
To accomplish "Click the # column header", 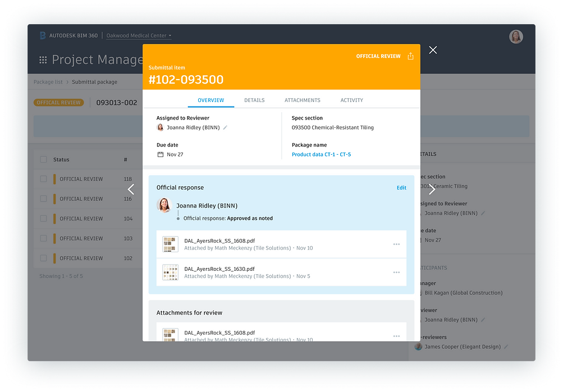I will (x=125, y=159).
